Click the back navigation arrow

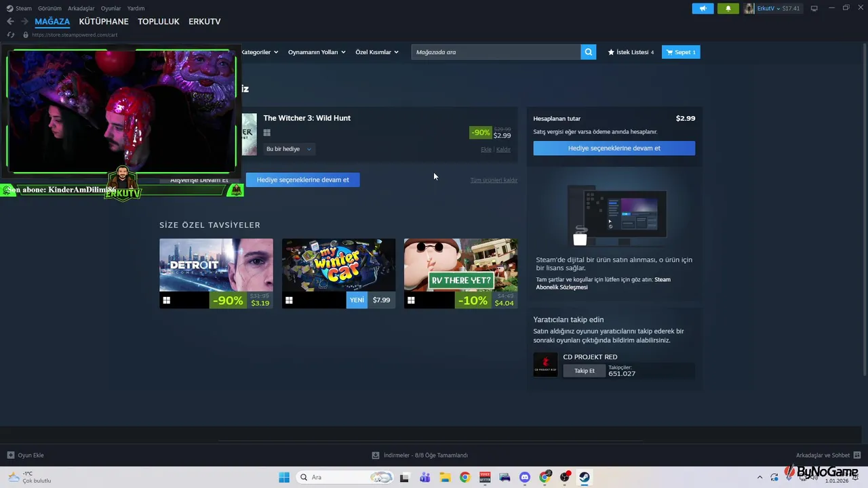pyautogui.click(x=10, y=22)
